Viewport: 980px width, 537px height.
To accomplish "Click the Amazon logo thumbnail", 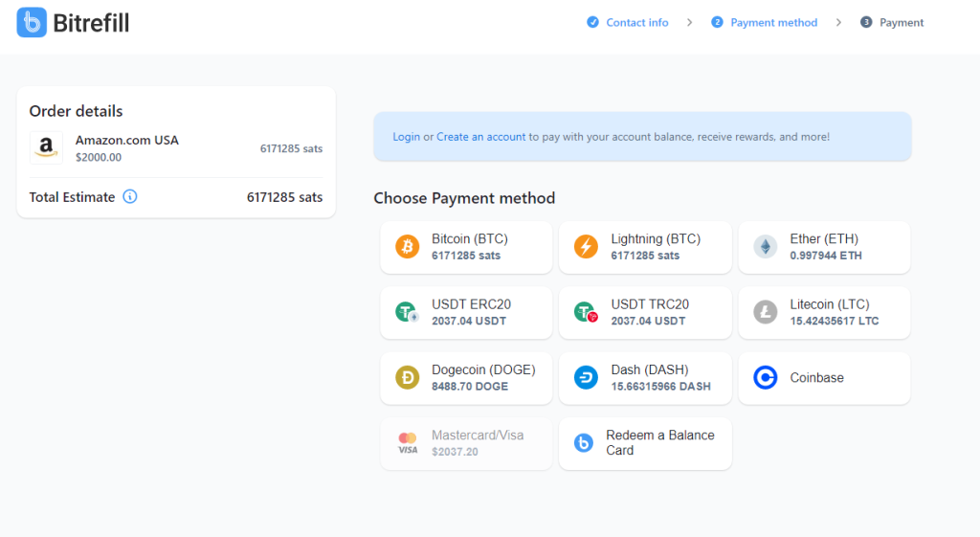I will click(x=46, y=147).
